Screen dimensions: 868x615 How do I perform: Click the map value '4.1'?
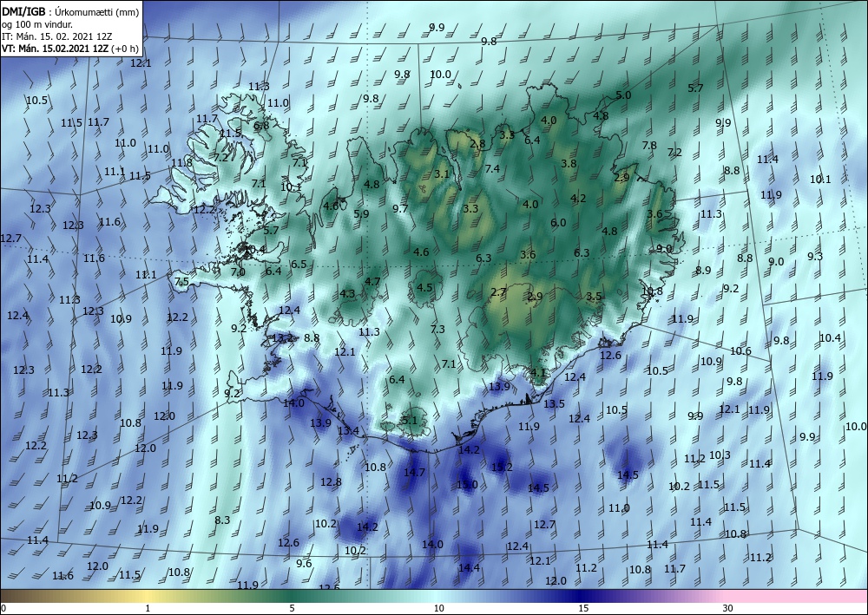[x=538, y=372]
